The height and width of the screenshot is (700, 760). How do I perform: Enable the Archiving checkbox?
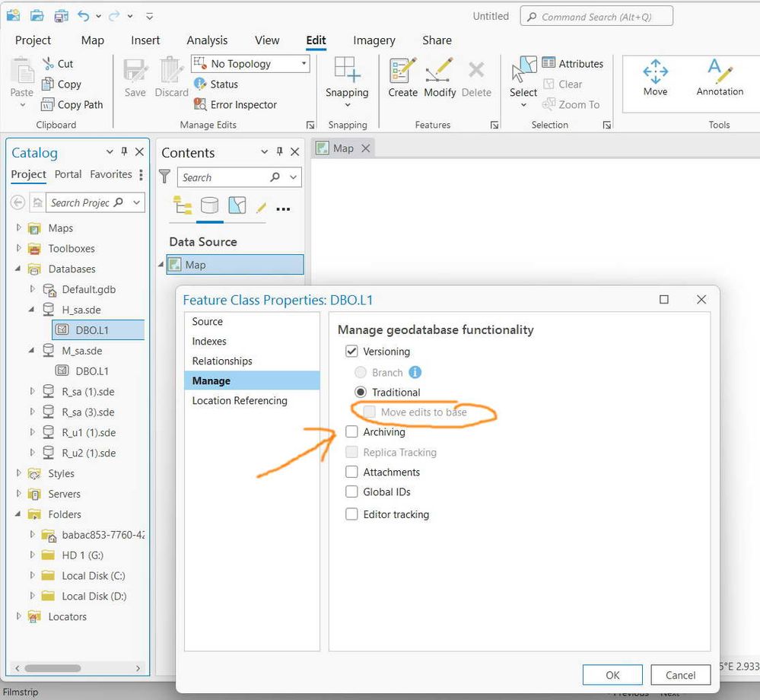pos(351,431)
